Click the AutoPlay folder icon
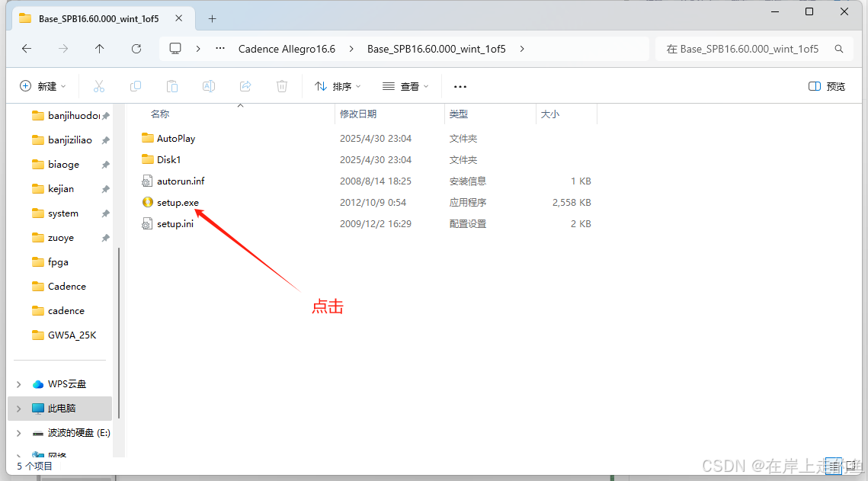 click(x=147, y=139)
